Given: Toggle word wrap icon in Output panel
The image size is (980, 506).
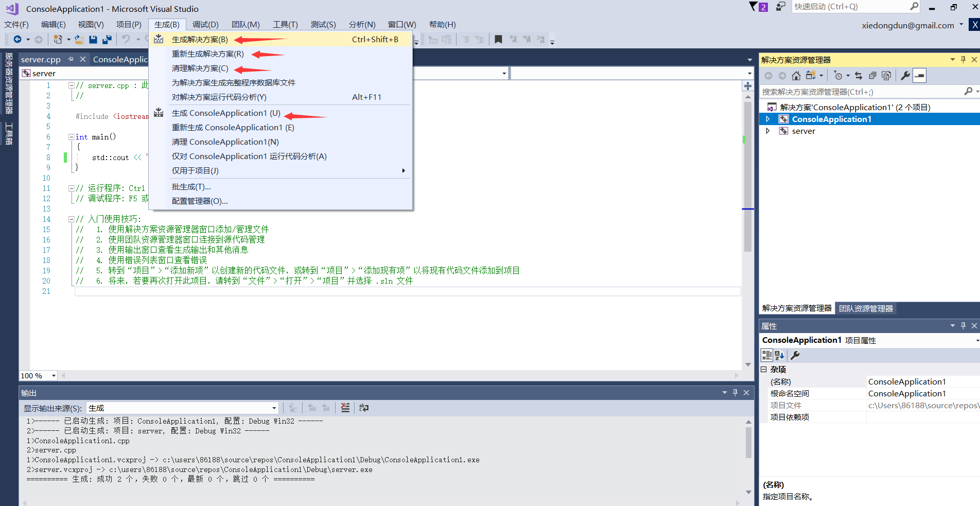Looking at the screenshot, I should point(364,408).
